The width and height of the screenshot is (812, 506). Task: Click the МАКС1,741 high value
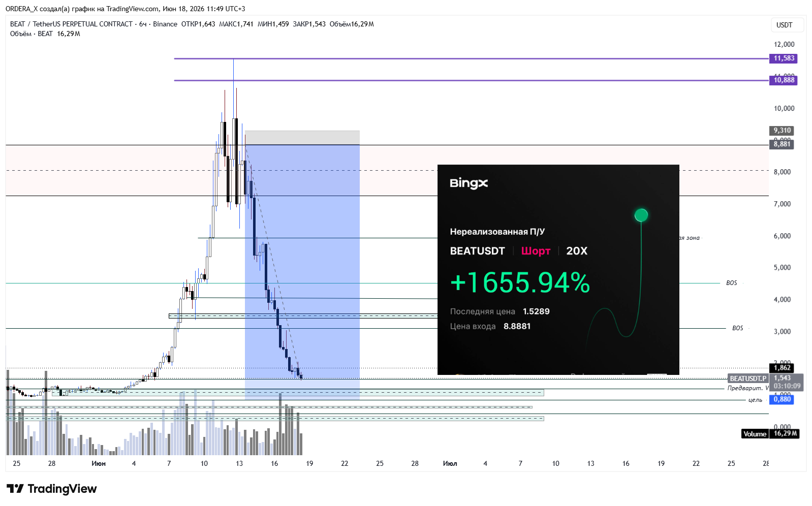(236, 24)
